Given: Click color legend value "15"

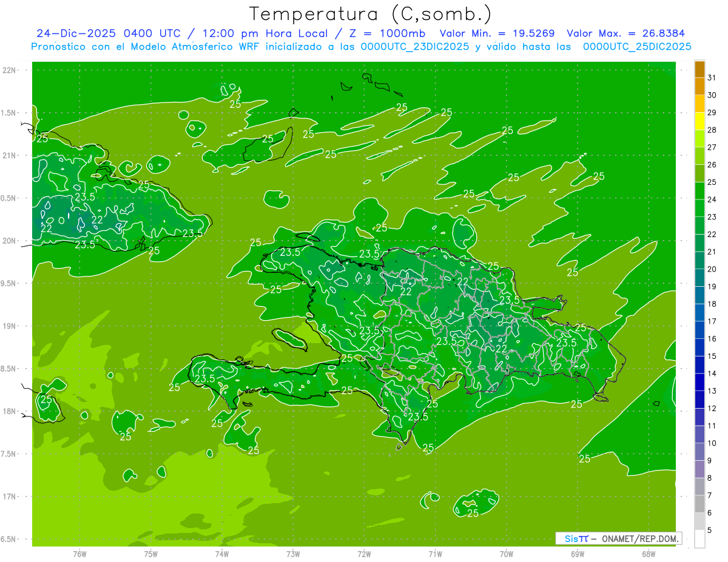Looking at the screenshot, I should [x=712, y=356].
